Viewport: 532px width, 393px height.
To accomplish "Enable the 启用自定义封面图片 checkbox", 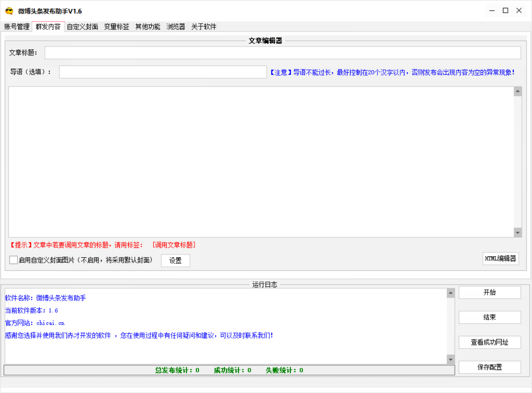I will coord(13,260).
